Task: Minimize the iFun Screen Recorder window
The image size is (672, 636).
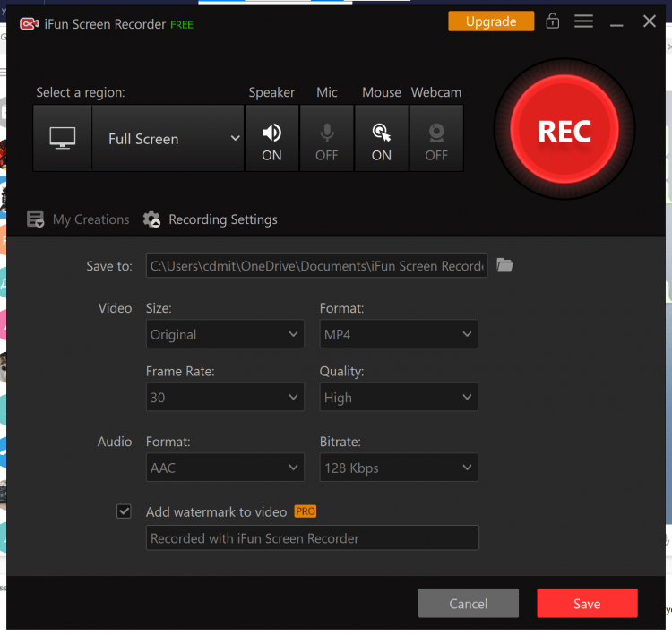Action: tap(616, 25)
